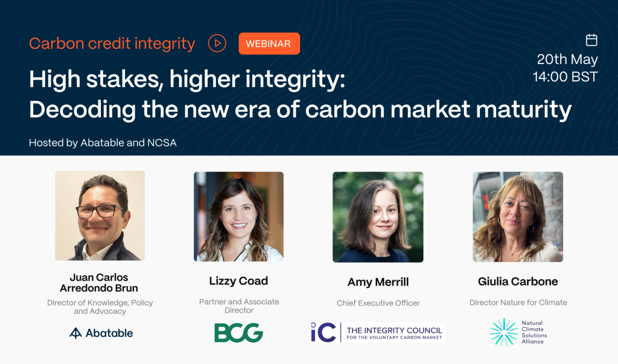The height and width of the screenshot is (364, 618).
Task: Select Juan Carlos Arredondo Brun's photo
Action: (x=100, y=216)
